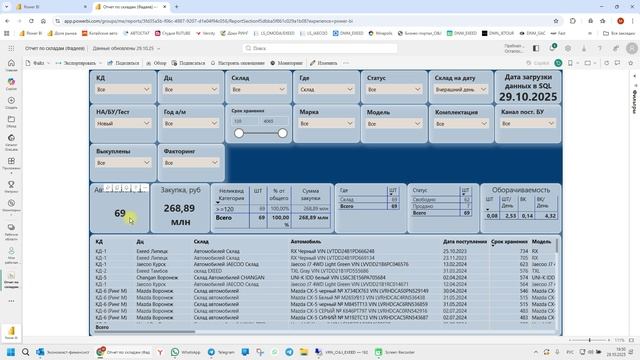Expand the Дц filter dropdown
Viewport: 640px width, 360px height.
(x=191, y=89)
